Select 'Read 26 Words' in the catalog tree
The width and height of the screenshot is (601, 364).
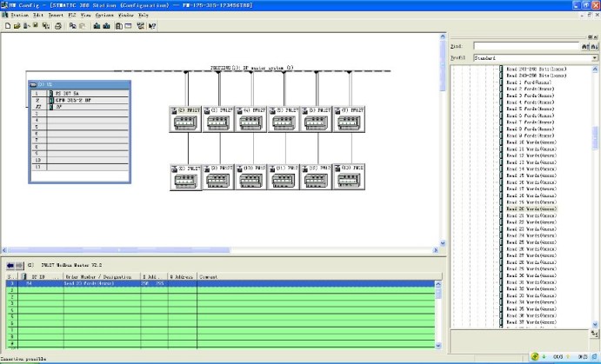531,209
